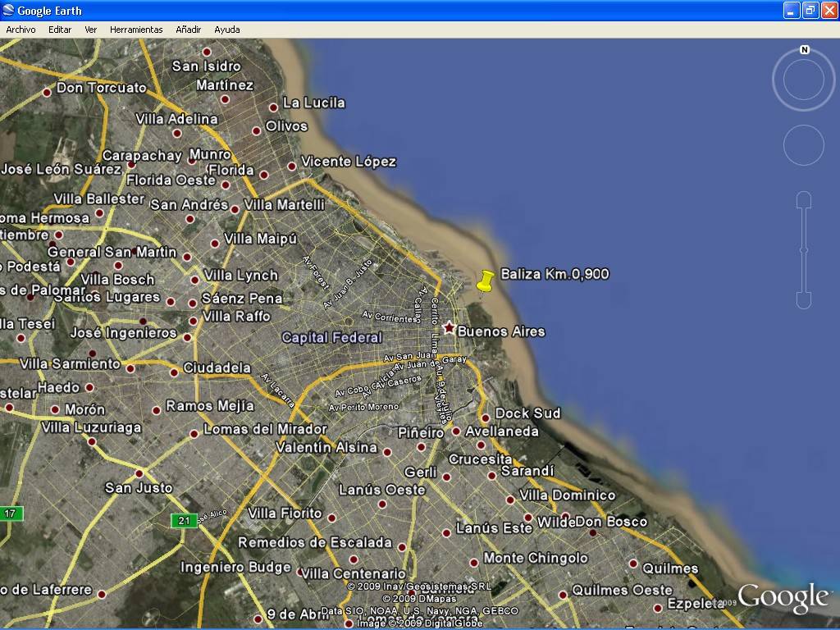The width and height of the screenshot is (840, 630).
Task: Open the Herramientas menu
Action: (136, 30)
